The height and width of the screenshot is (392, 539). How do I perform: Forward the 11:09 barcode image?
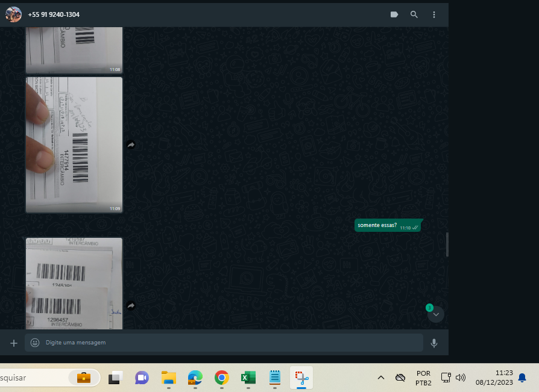pyautogui.click(x=131, y=145)
